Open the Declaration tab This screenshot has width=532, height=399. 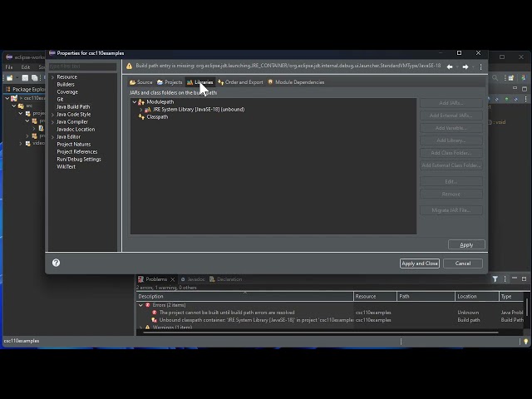pos(225,279)
